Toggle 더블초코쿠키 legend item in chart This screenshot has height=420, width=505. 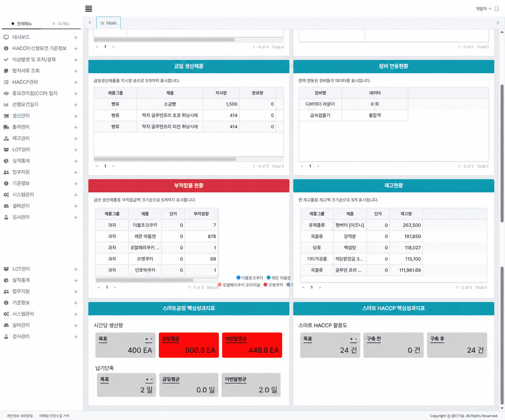[250, 278]
